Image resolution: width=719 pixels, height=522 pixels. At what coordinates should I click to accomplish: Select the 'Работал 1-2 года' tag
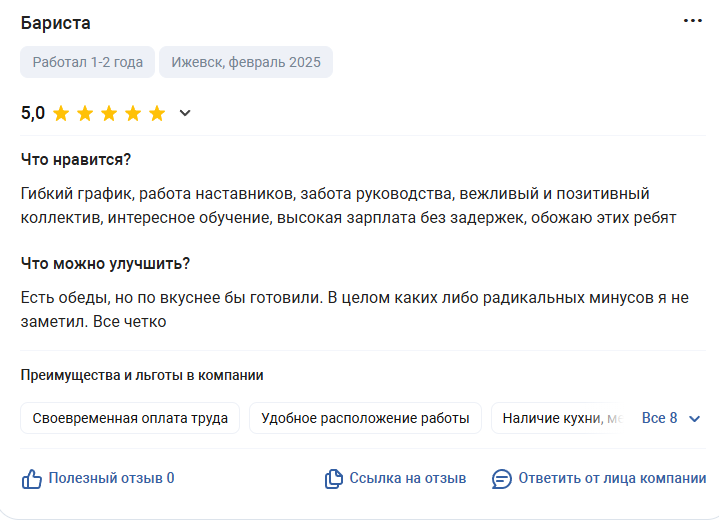pyautogui.click(x=88, y=62)
